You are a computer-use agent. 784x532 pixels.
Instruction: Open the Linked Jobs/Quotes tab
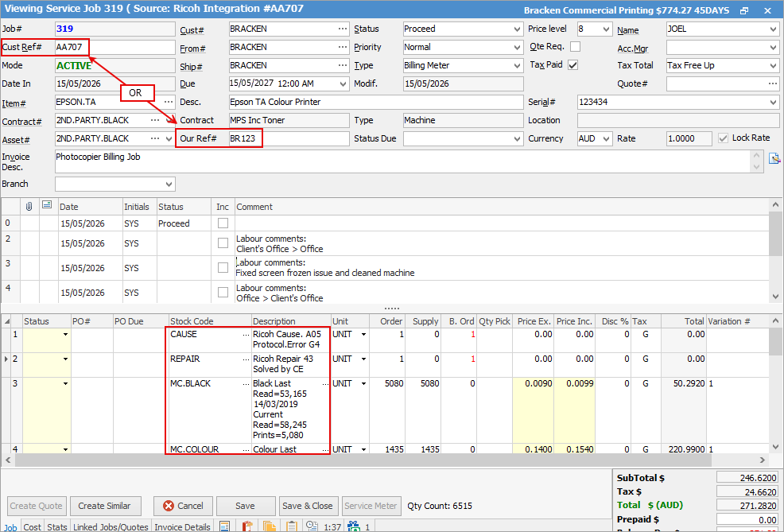point(111,526)
